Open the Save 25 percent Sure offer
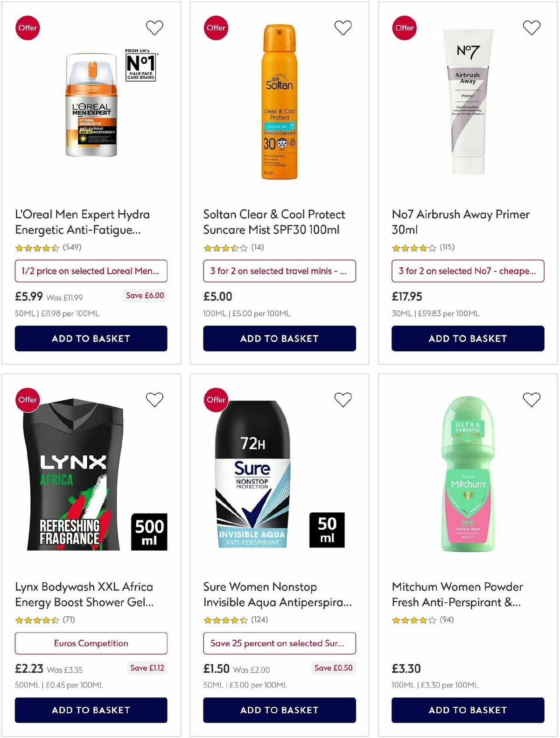Screen dimensions: 560x738 point(280,643)
